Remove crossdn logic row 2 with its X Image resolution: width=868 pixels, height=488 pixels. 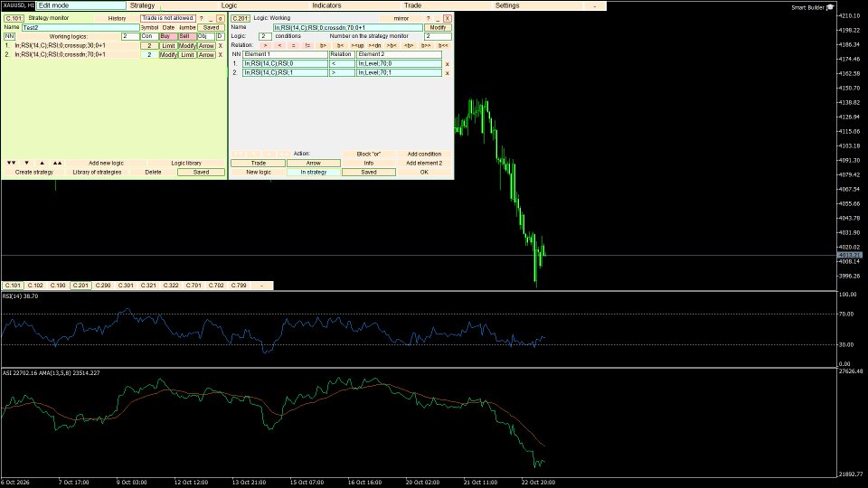point(221,55)
